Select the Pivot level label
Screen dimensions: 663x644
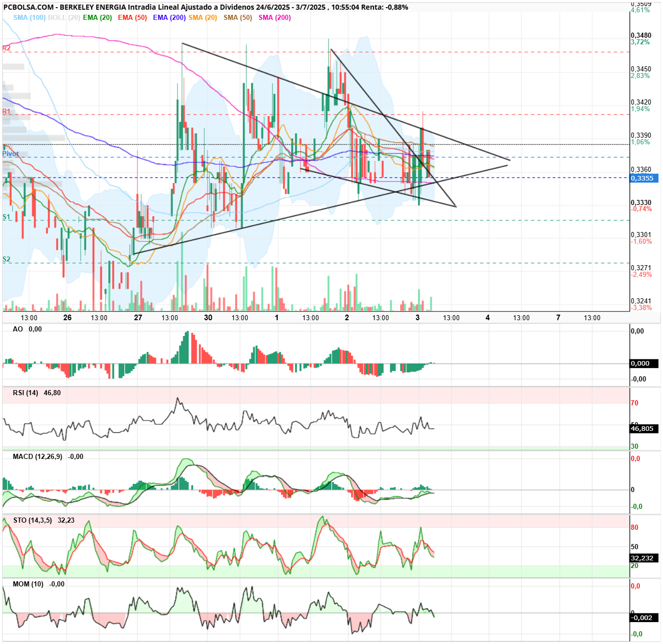(x=11, y=153)
